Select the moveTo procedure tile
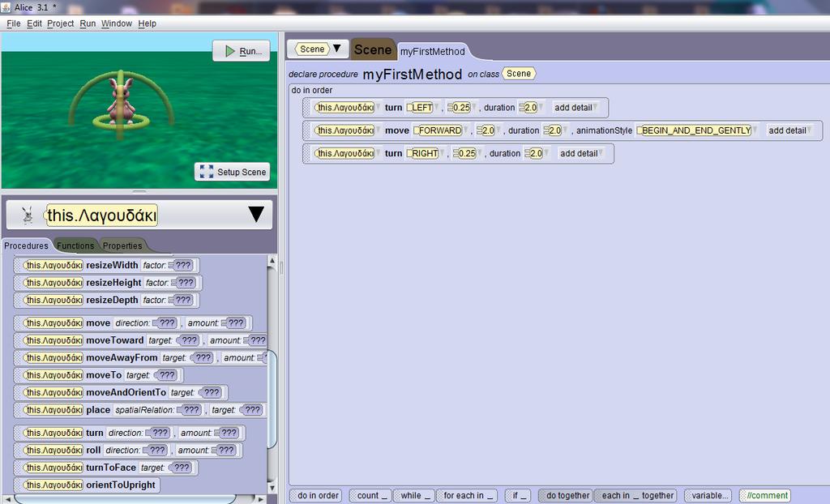The height and width of the screenshot is (504, 830). [99, 375]
